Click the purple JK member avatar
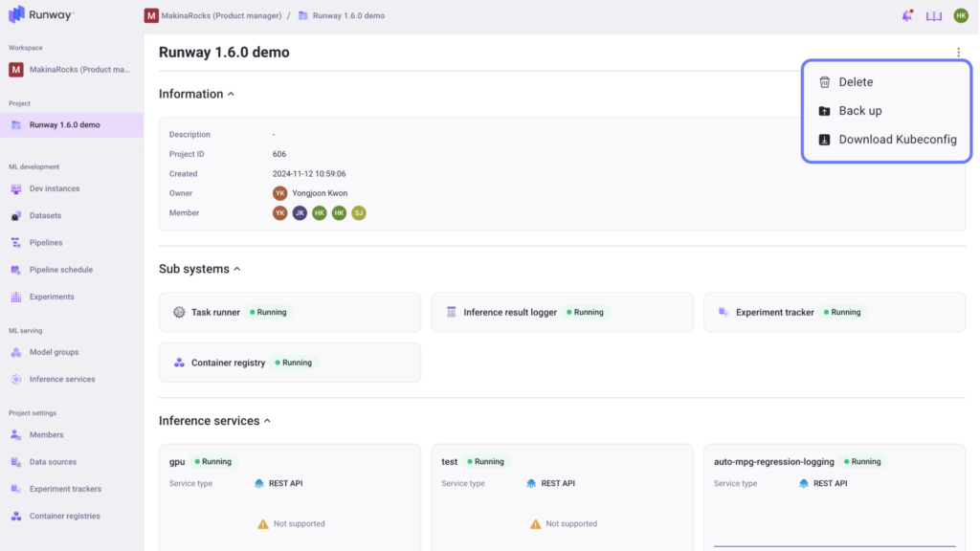 click(x=300, y=213)
